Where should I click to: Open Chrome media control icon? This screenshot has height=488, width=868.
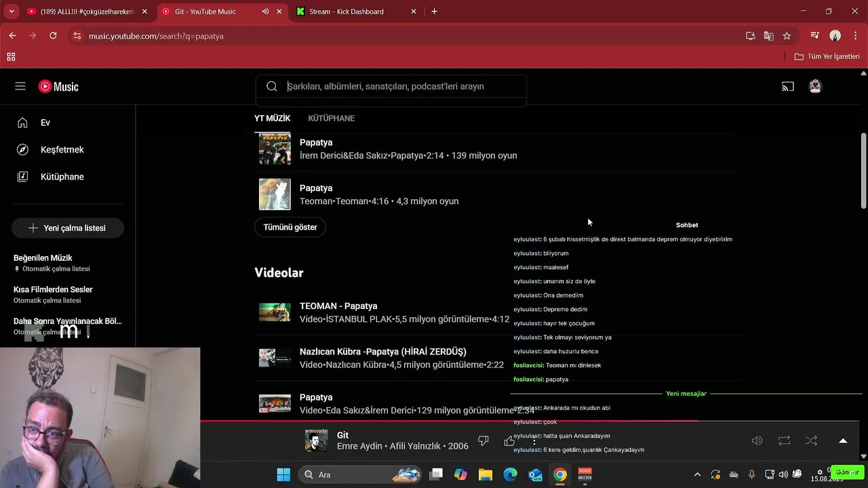point(815,36)
